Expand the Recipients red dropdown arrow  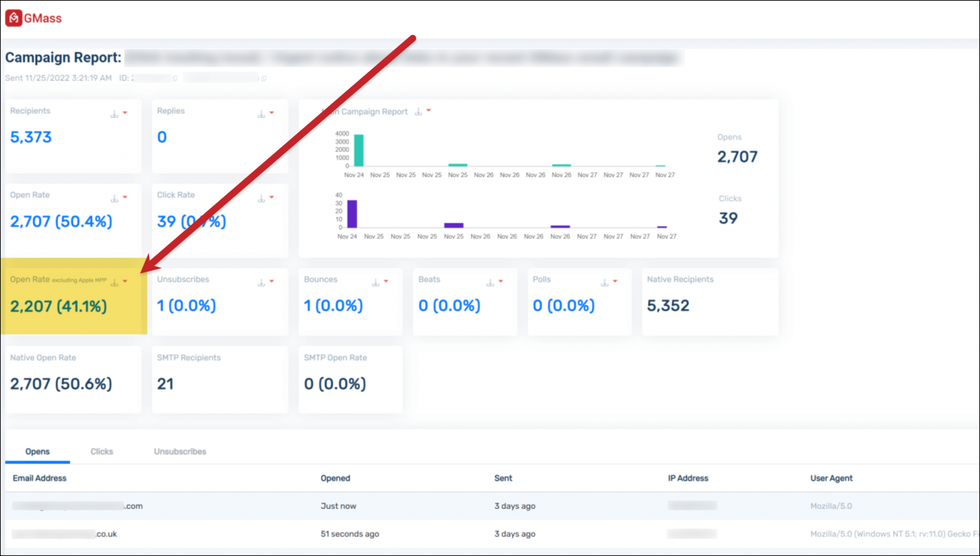pos(125,113)
